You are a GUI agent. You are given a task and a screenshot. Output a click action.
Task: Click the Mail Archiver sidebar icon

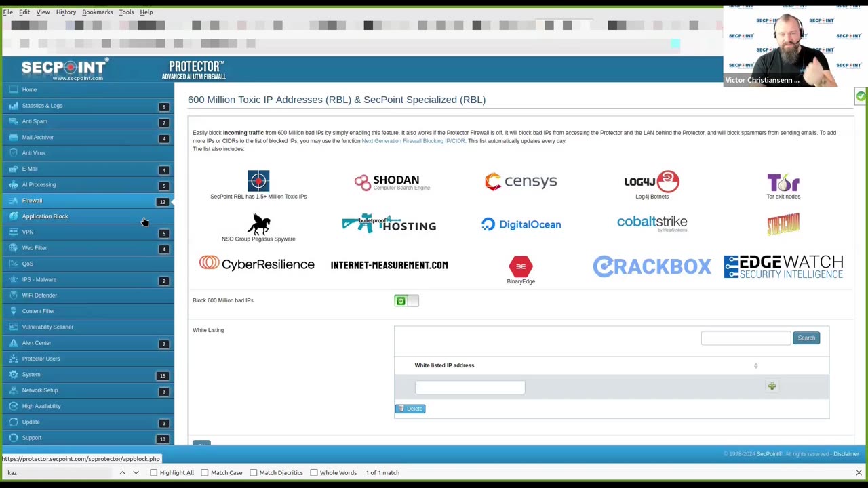coord(14,137)
